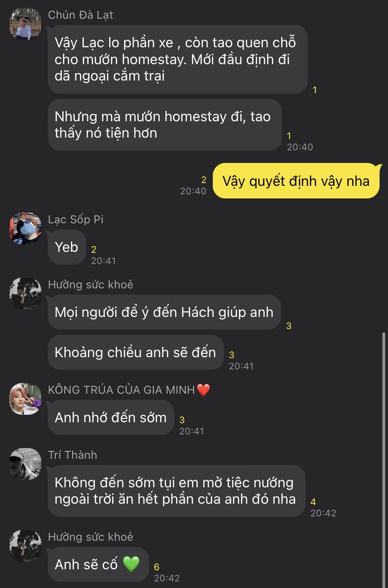This screenshot has width=388, height=588.
Task: Open first Hưởng sức khoẻ avatar
Action: point(25,294)
